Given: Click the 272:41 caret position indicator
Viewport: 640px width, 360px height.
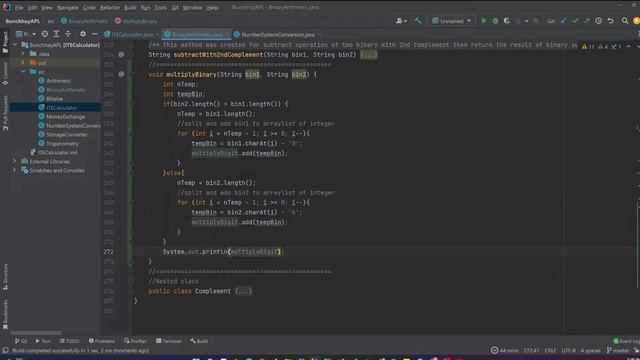Looking at the screenshot, I should click(x=531, y=350).
